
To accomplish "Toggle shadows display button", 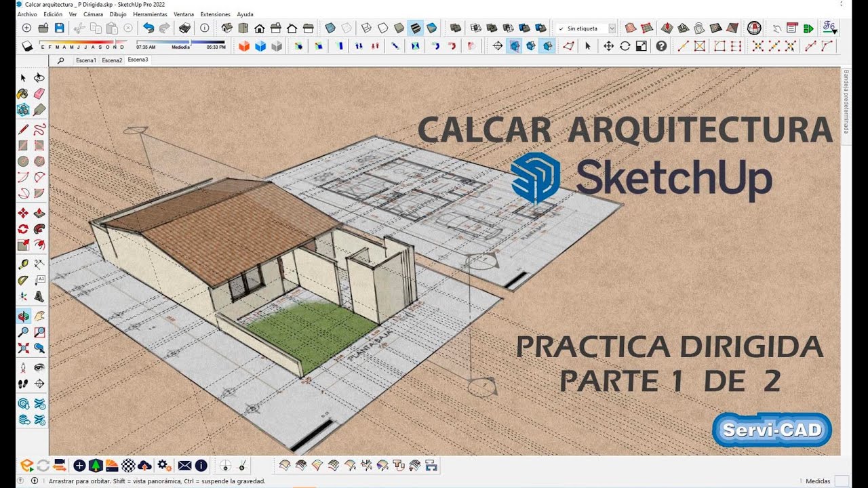I will [28, 46].
